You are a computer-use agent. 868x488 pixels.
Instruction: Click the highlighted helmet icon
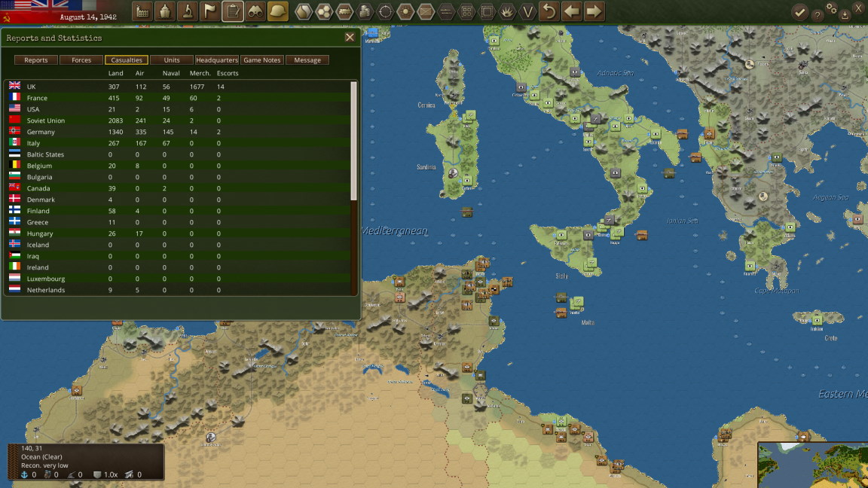[x=278, y=11]
